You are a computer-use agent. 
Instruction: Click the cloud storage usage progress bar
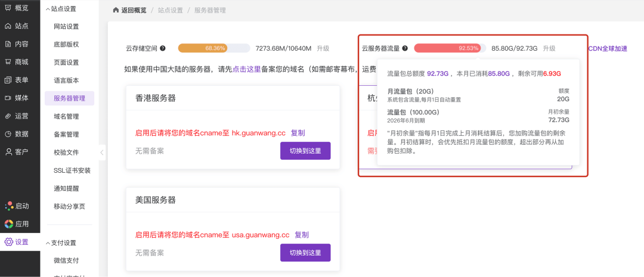click(x=213, y=48)
